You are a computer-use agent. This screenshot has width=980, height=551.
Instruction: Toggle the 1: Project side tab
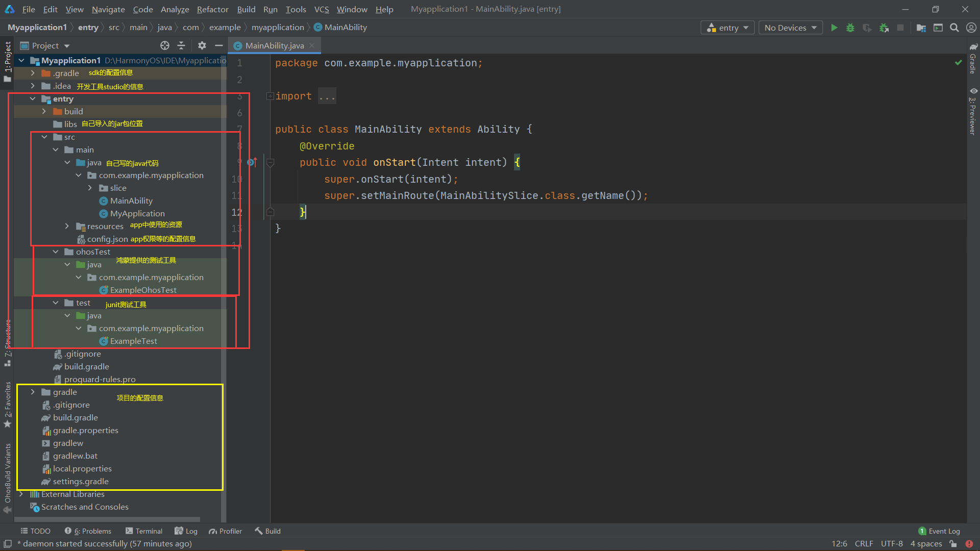8,61
